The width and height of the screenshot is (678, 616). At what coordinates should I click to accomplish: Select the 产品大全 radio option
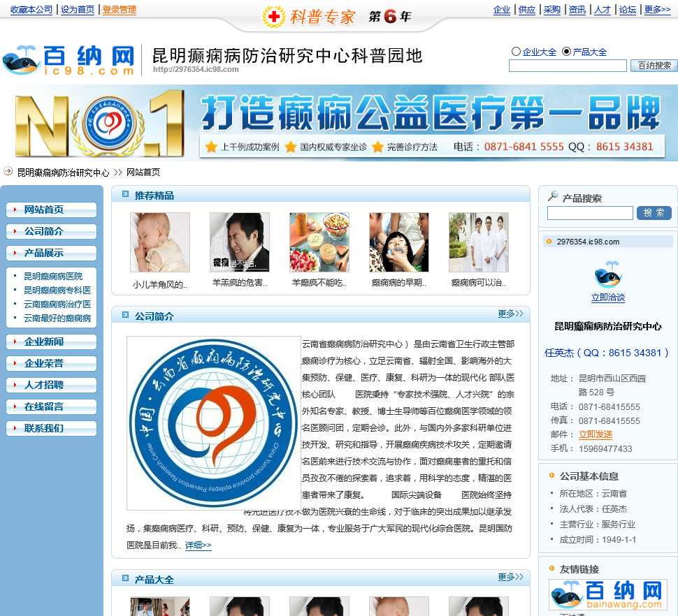pos(566,52)
